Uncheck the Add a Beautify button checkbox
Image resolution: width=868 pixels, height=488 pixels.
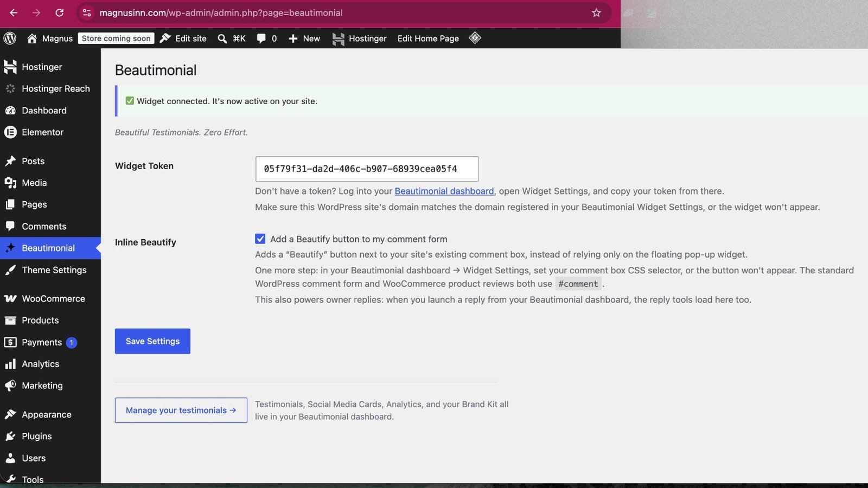260,239
